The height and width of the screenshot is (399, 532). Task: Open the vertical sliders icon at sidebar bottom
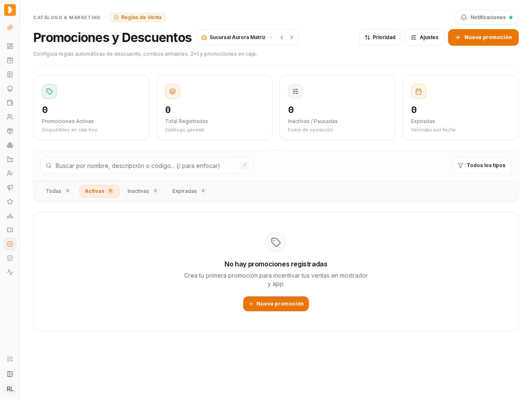click(x=10, y=359)
